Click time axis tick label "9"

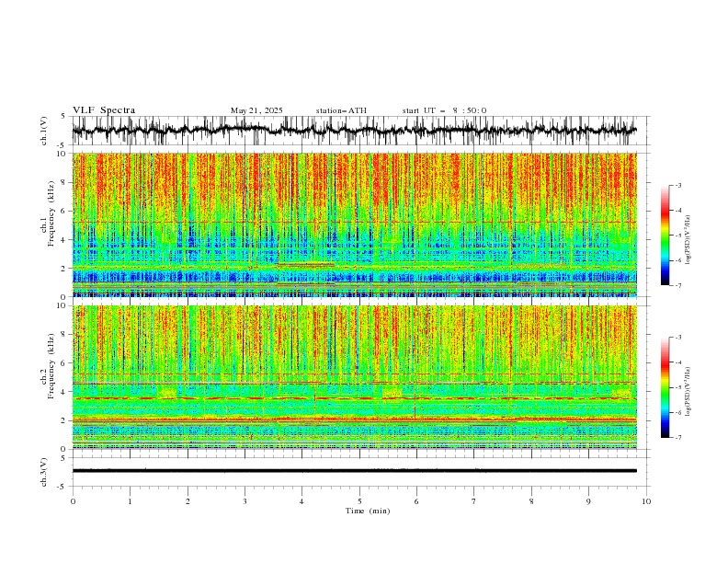pyautogui.click(x=588, y=501)
